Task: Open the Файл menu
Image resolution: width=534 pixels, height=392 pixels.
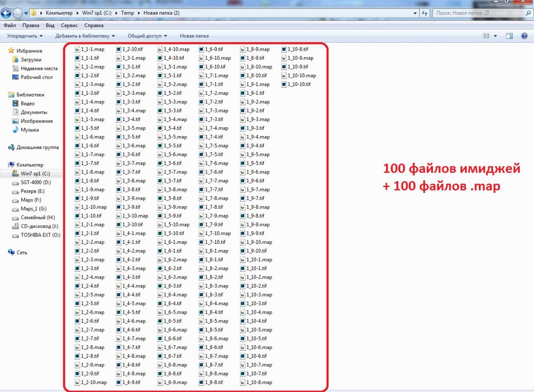Action: [x=9, y=26]
